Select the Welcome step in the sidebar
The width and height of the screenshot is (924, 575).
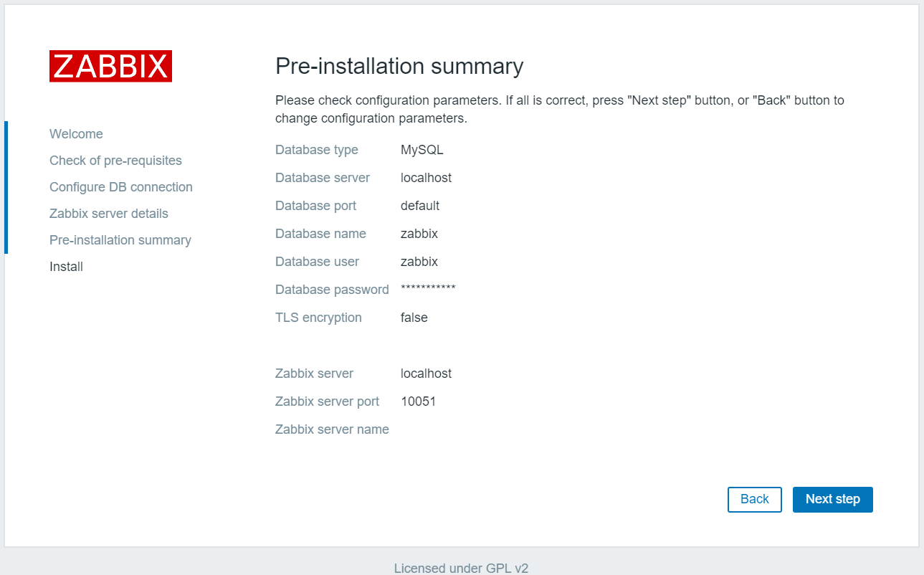[76, 134]
